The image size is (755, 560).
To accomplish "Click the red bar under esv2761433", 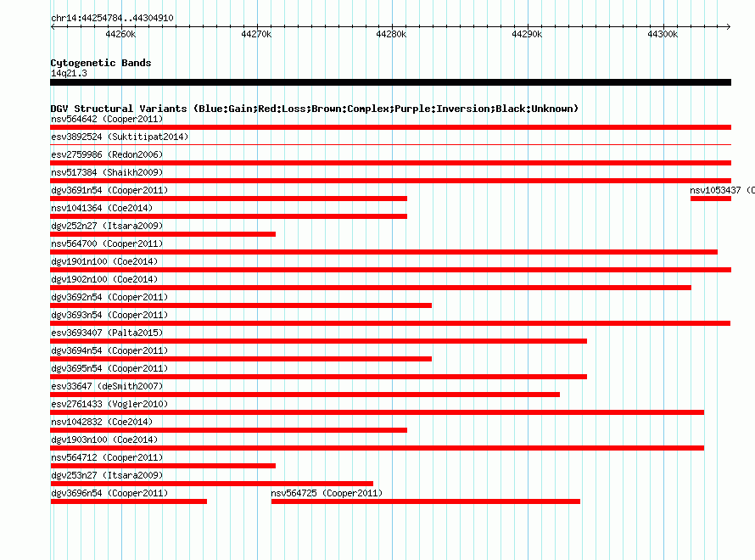I will [377, 412].
